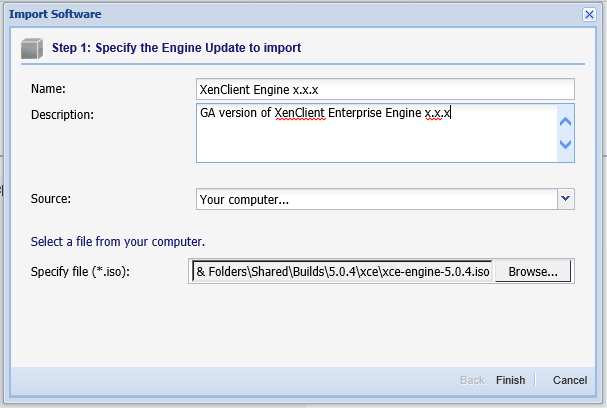This screenshot has width=607, height=408.
Task: Click the Name input field
Action: (x=385, y=89)
